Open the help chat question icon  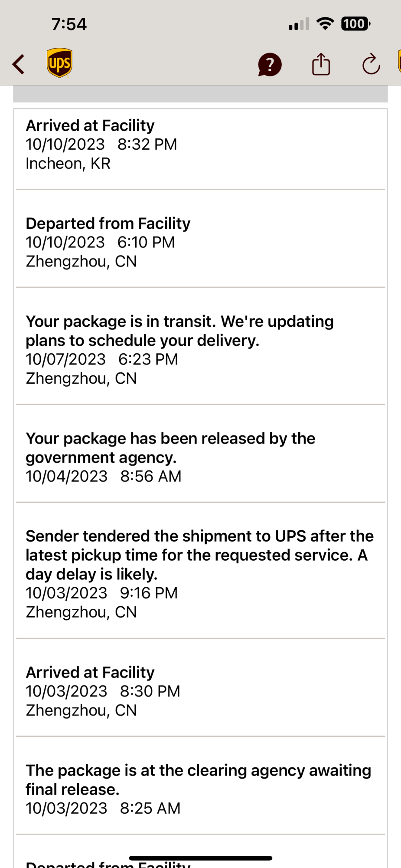pos(270,65)
